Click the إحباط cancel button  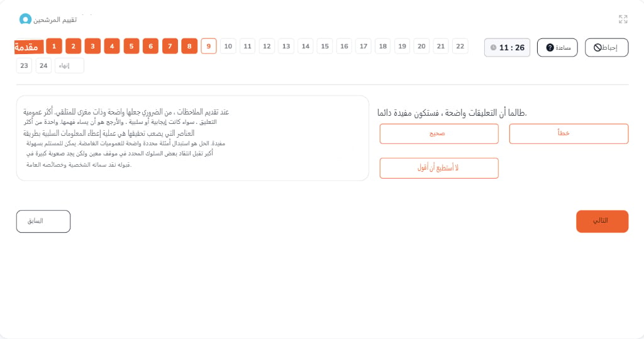[x=606, y=48]
